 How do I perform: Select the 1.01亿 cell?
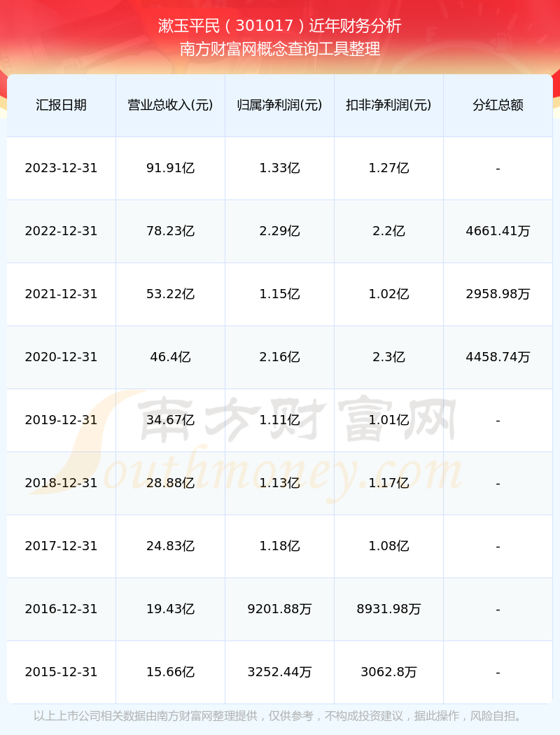click(389, 420)
